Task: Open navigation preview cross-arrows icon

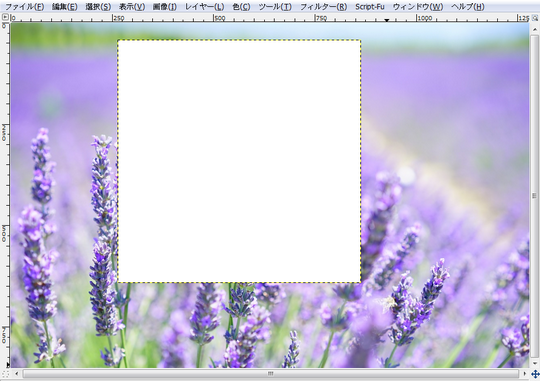Action: point(535,374)
